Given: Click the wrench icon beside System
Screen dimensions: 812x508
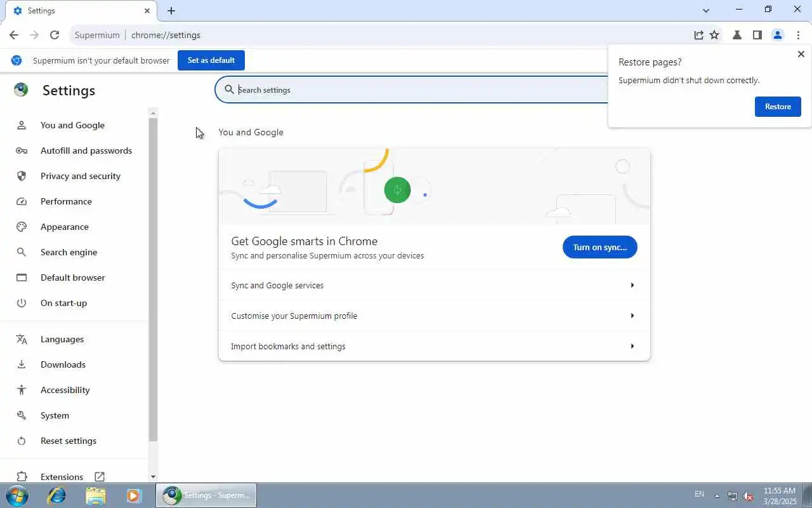Looking at the screenshot, I should (x=22, y=415).
